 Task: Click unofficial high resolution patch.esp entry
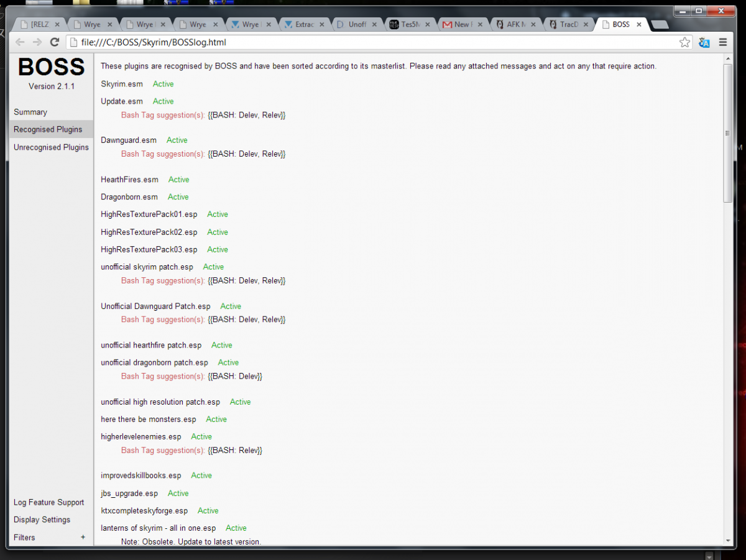[160, 402]
